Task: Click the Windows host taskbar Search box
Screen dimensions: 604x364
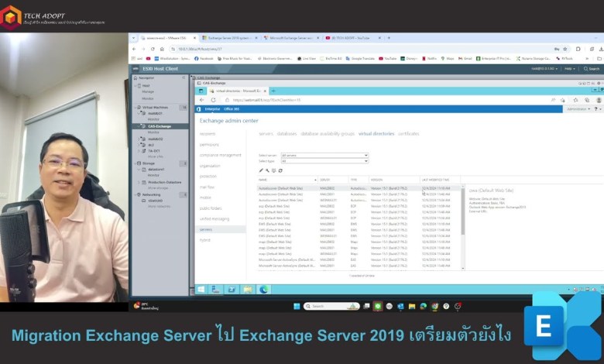Action: 331,306
